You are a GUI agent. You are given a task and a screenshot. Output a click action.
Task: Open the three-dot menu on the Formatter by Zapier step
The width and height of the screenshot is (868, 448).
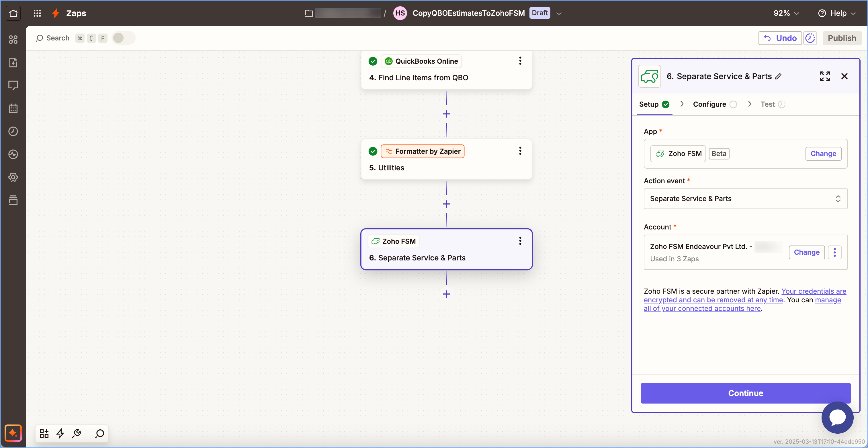pos(520,151)
